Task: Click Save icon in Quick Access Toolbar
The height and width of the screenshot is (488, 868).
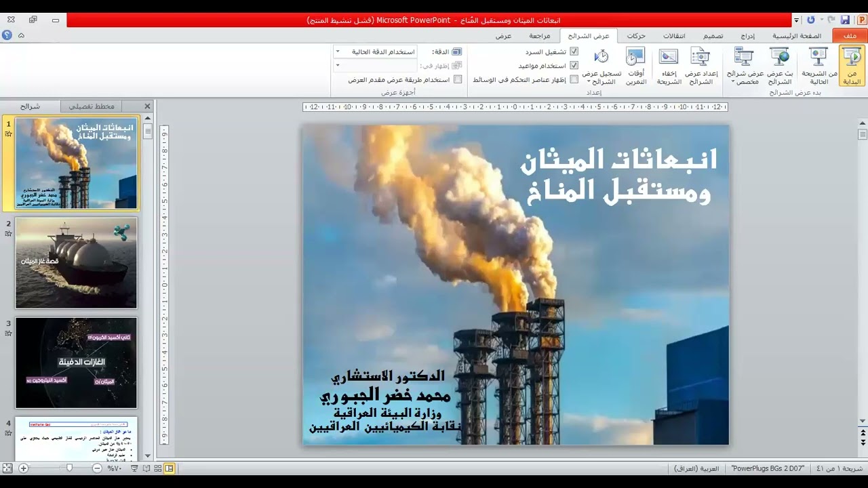Action: click(x=845, y=20)
